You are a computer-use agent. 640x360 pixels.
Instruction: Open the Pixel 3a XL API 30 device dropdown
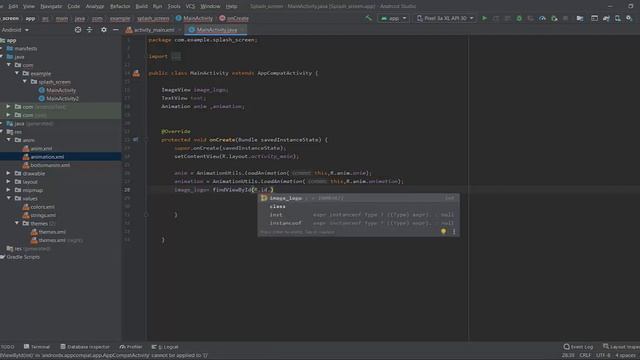[445, 18]
